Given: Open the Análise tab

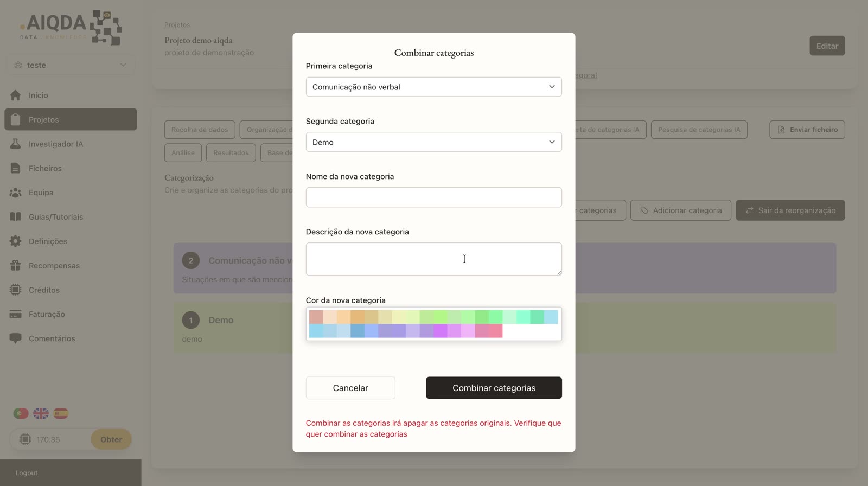Looking at the screenshot, I should point(183,153).
